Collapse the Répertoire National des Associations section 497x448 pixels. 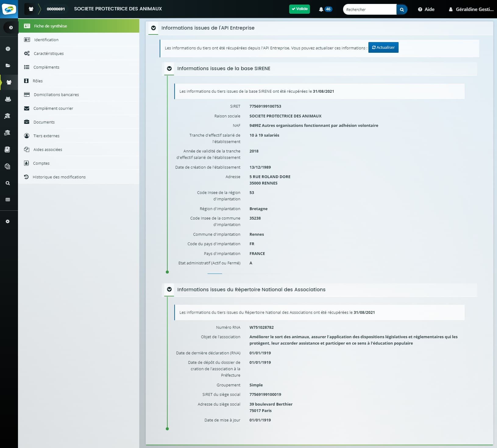tap(169, 289)
